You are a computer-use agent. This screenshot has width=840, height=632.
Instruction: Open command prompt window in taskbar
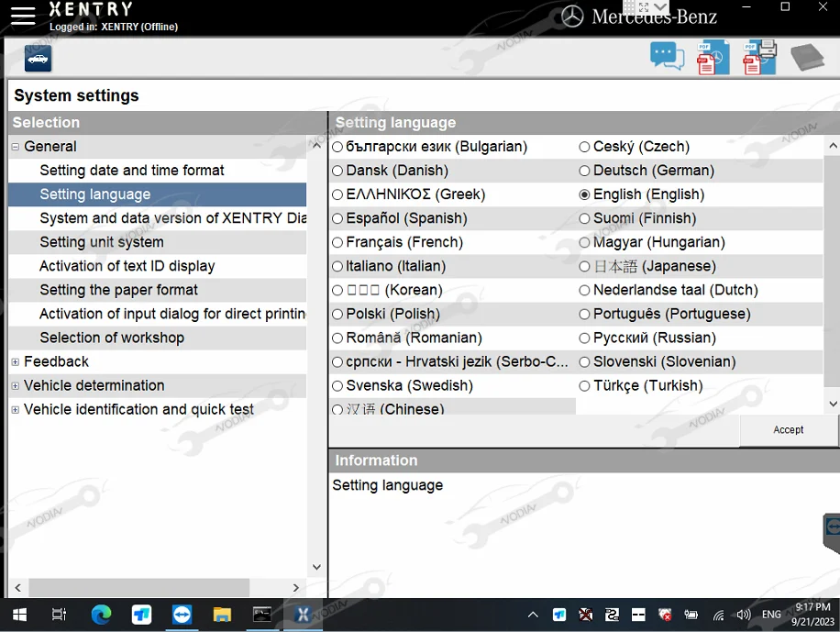coord(262,615)
